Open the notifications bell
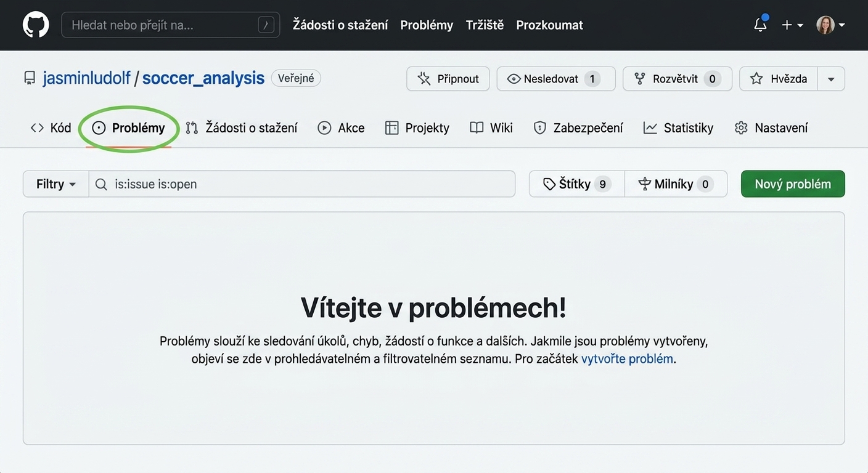The width and height of the screenshot is (868, 473). tap(761, 25)
